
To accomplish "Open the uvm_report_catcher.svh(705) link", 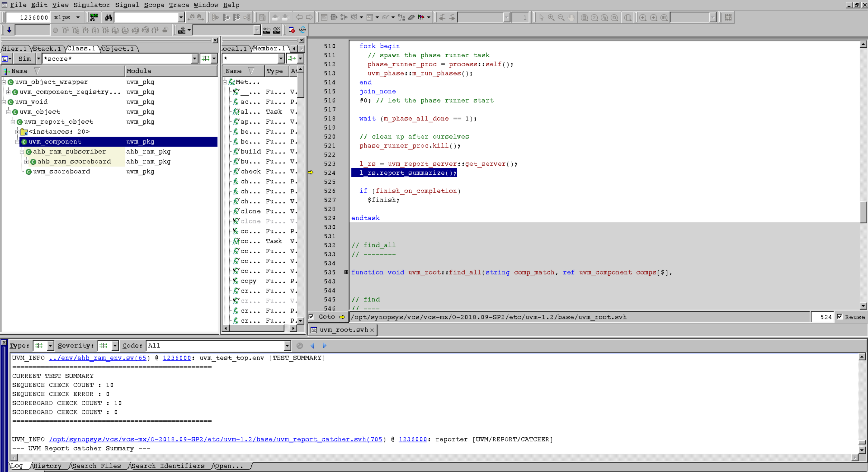I will [x=216, y=439].
